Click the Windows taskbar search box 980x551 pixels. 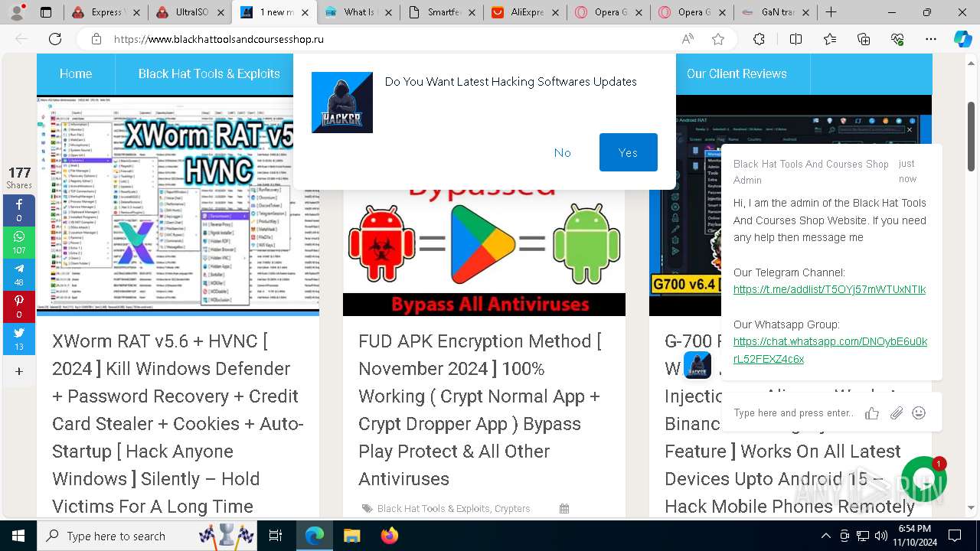147,536
